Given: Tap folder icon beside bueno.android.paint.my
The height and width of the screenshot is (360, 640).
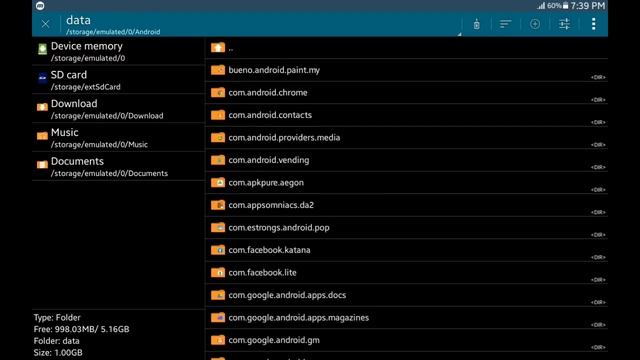Looking at the screenshot, I should [218, 70].
